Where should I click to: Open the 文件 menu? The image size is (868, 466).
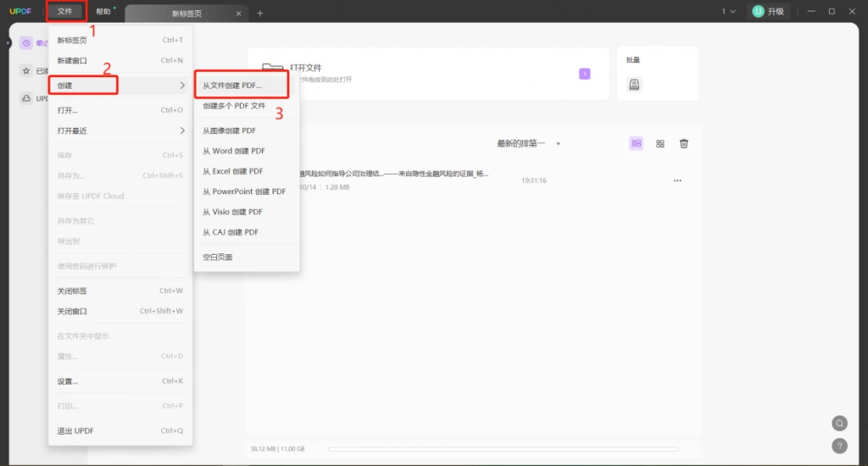point(65,11)
